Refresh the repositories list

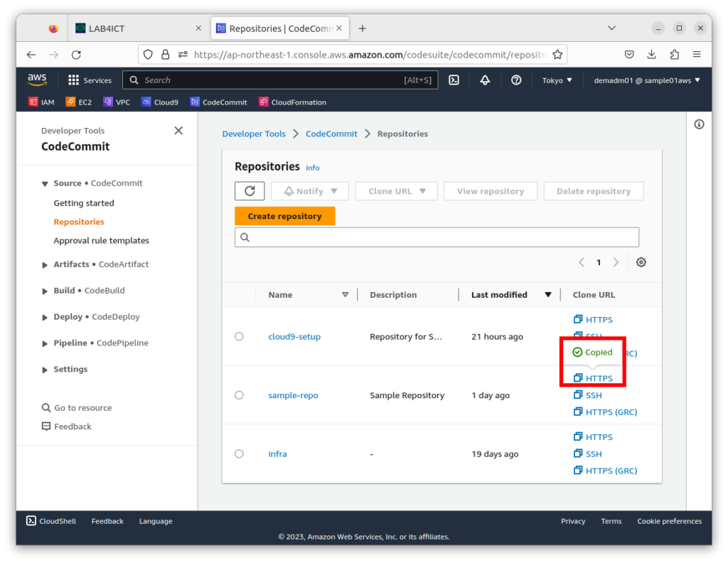[x=250, y=191]
